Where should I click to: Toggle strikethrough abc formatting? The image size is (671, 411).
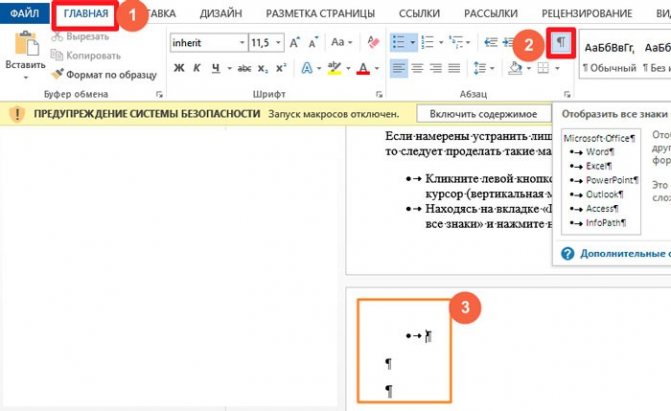tap(244, 68)
